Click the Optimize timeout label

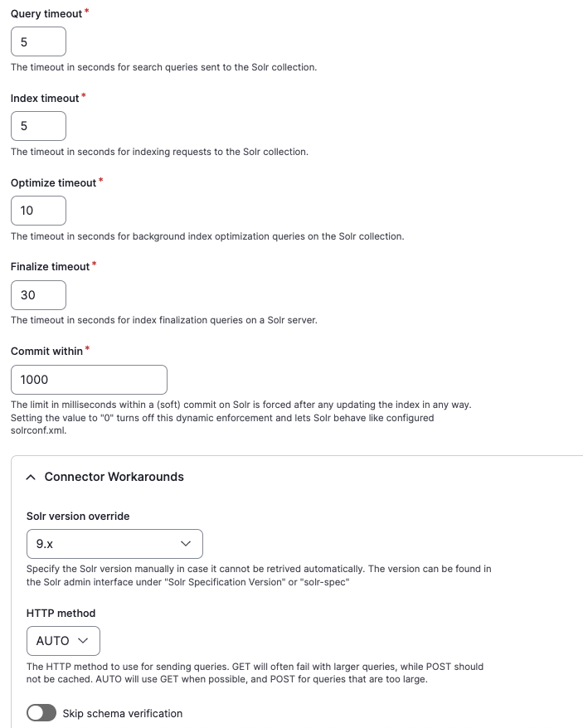pyautogui.click(x=53, y=183)
